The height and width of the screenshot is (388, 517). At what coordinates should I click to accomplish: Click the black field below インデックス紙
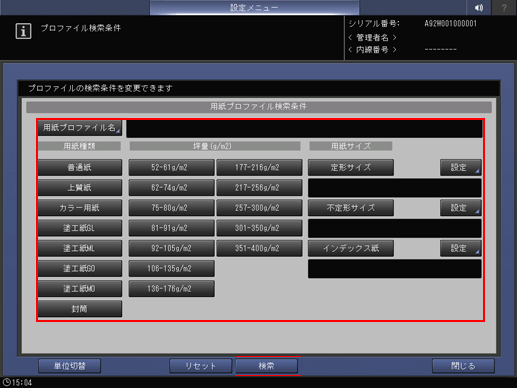point(395,269)
